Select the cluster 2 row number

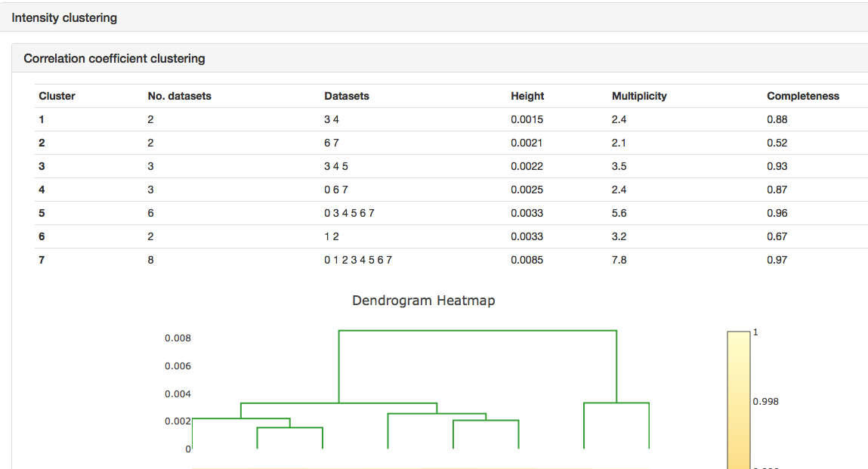click(42, 143)
